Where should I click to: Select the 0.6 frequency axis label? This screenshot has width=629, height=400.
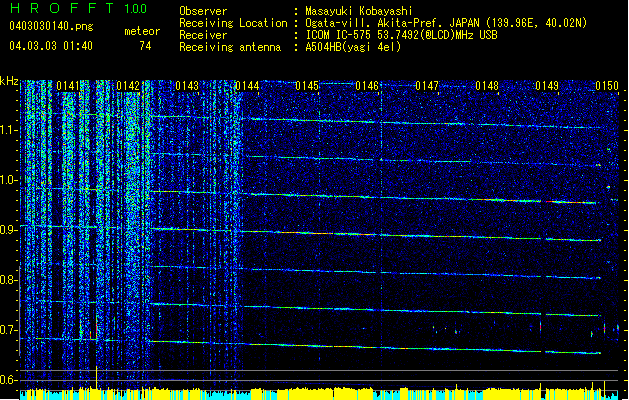click(x=9, y=380)
